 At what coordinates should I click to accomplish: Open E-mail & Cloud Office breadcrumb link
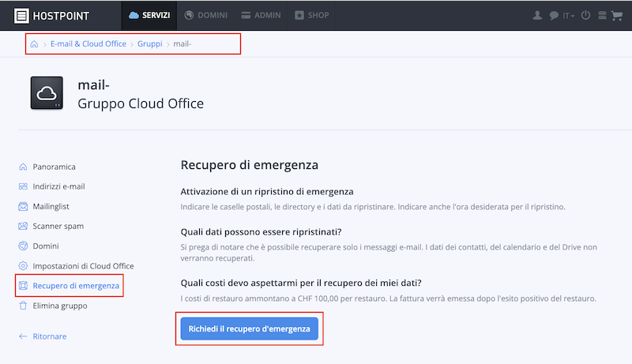[88, 44]
